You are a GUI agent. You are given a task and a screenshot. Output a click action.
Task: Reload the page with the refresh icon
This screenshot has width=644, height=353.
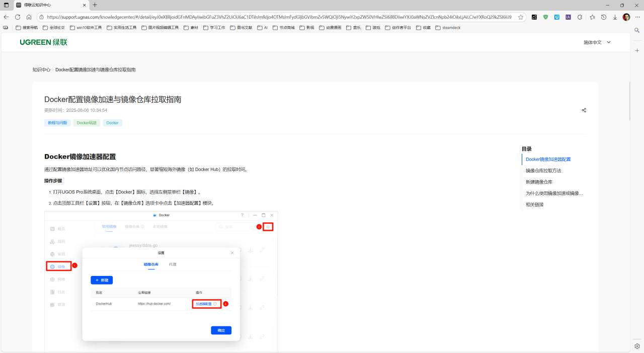tap(18, 17)
